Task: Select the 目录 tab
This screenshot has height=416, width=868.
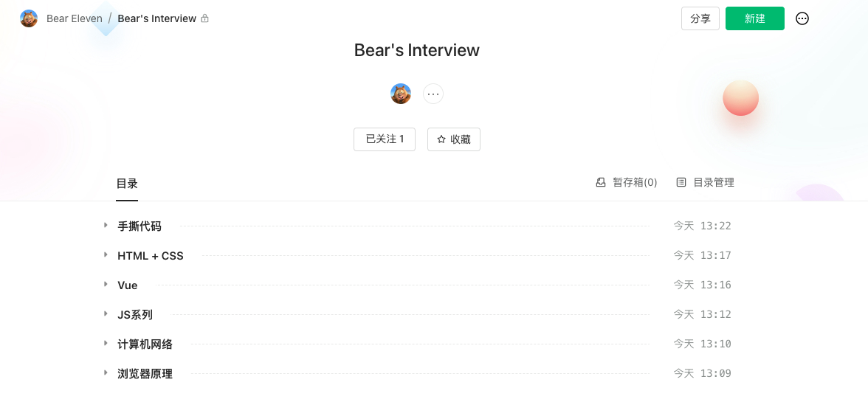Action: point(127,184)
